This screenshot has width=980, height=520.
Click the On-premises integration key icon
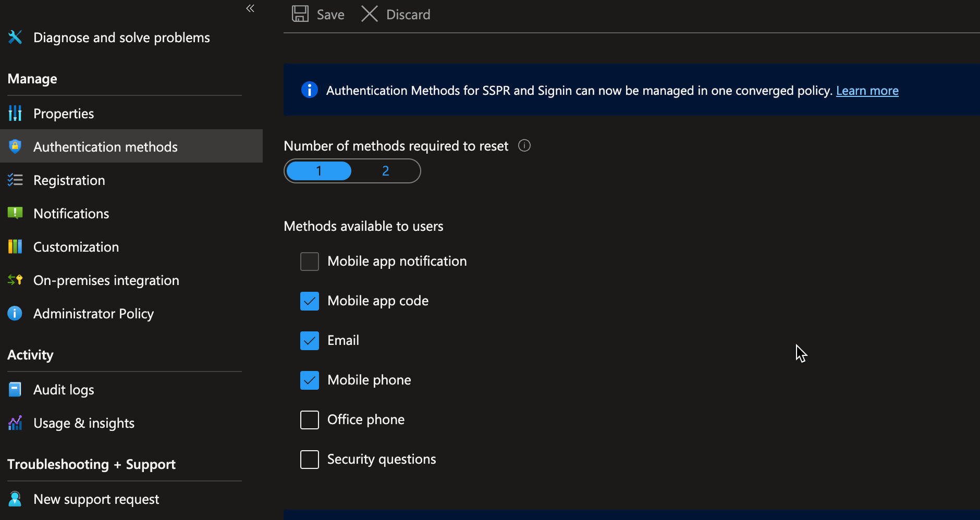click(15, 280)
